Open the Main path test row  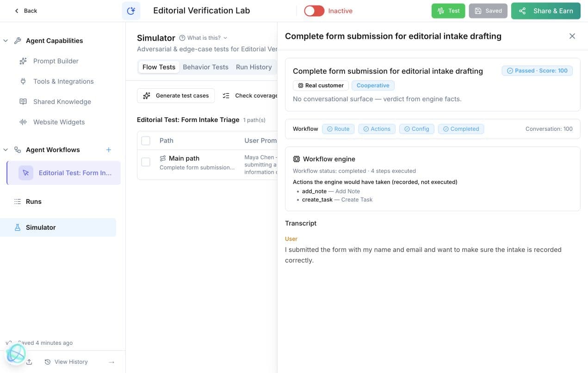[x=207, y=165]
